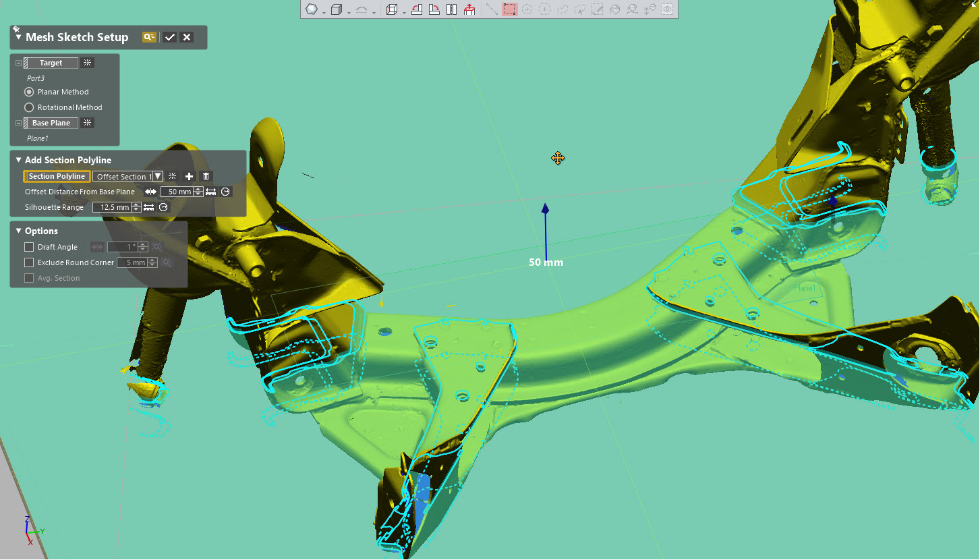Collapse the Add Section Polyline section
The width and height of the screenshot is (980, 560).
click(18, 160)
